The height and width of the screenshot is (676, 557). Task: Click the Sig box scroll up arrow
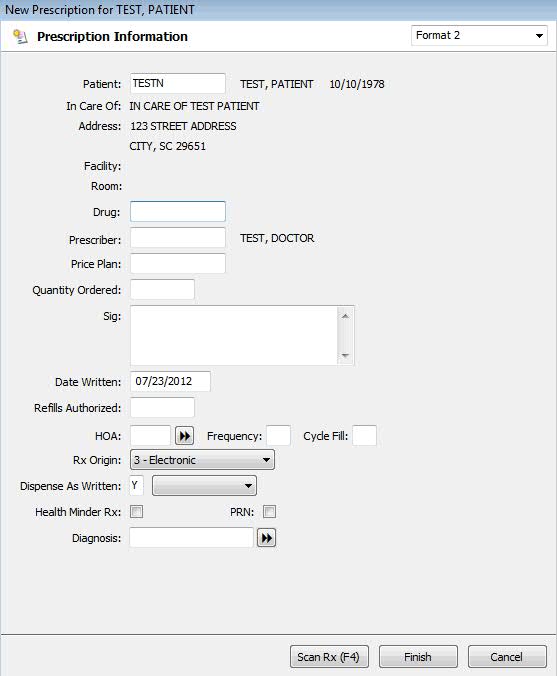click(x=345, y=316)
